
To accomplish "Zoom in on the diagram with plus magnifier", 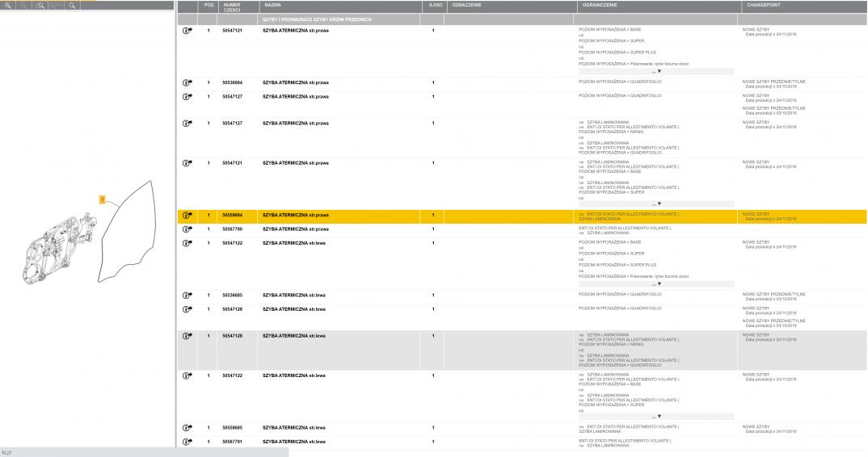I will [8, 5].
